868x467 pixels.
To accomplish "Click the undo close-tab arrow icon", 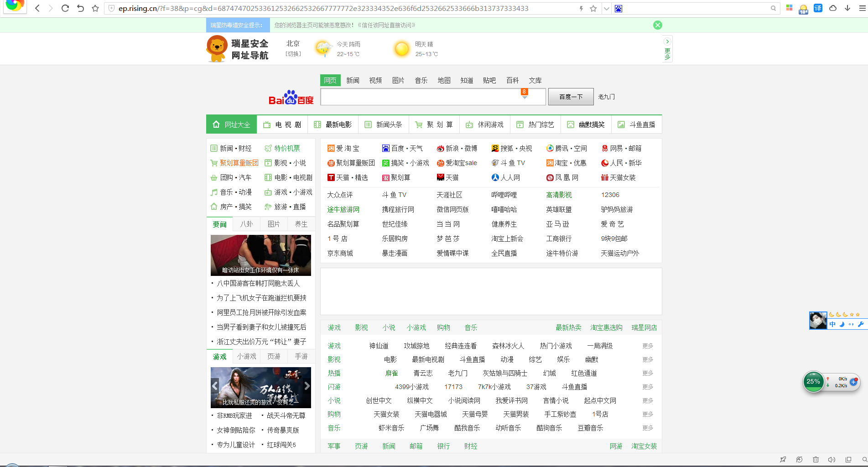I will [x=80, y=8].
